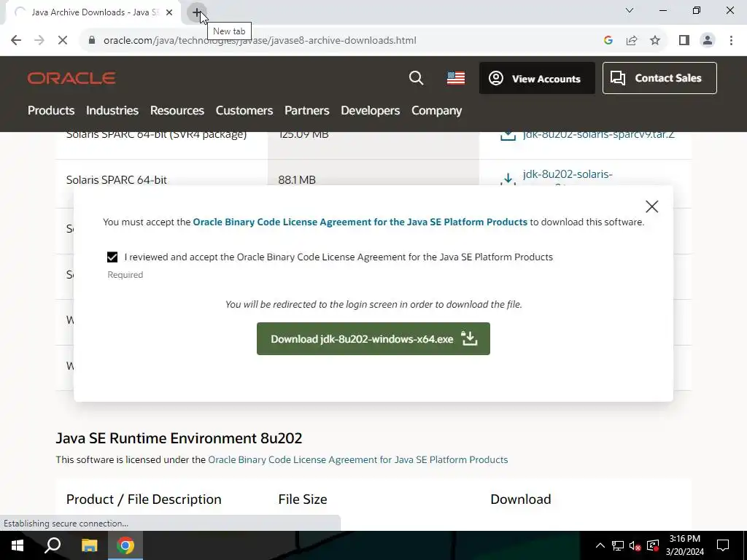This screenshot has height=560, width=747.
Task: Open File Explorer from taskbar
Action: click(89, 545)
